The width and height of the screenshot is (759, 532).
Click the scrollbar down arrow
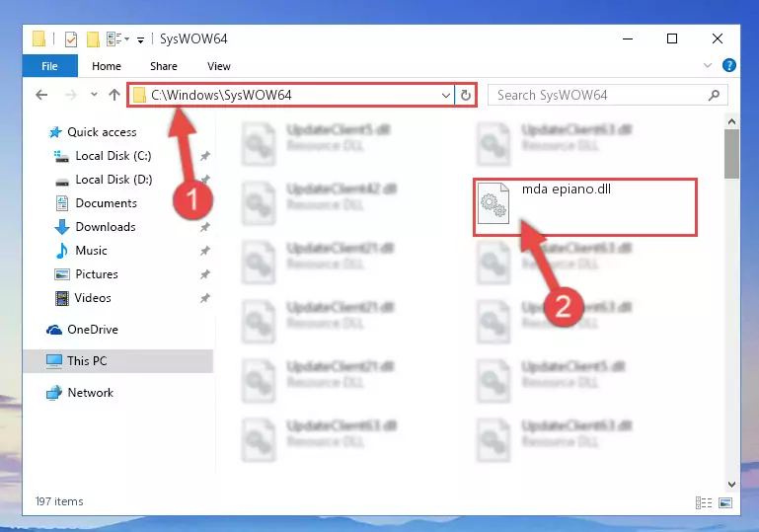pyautogui.click(x=732, y=485)
